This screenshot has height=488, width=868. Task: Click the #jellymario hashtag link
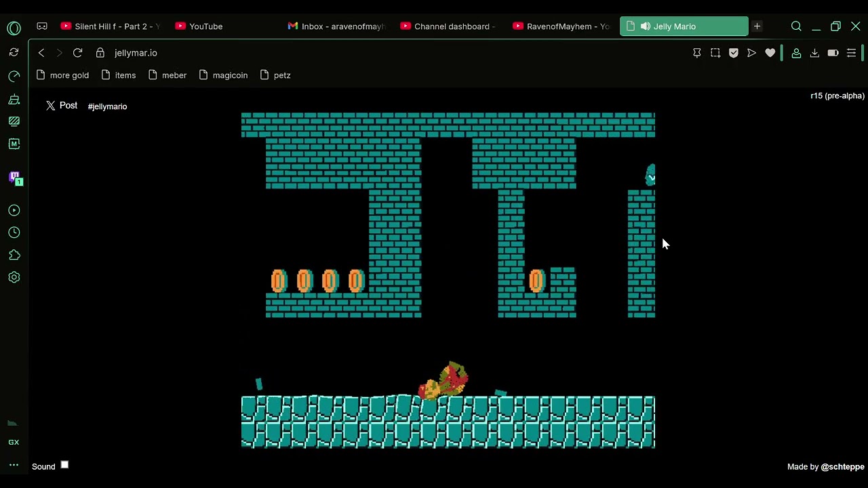(x=107, y=106)
